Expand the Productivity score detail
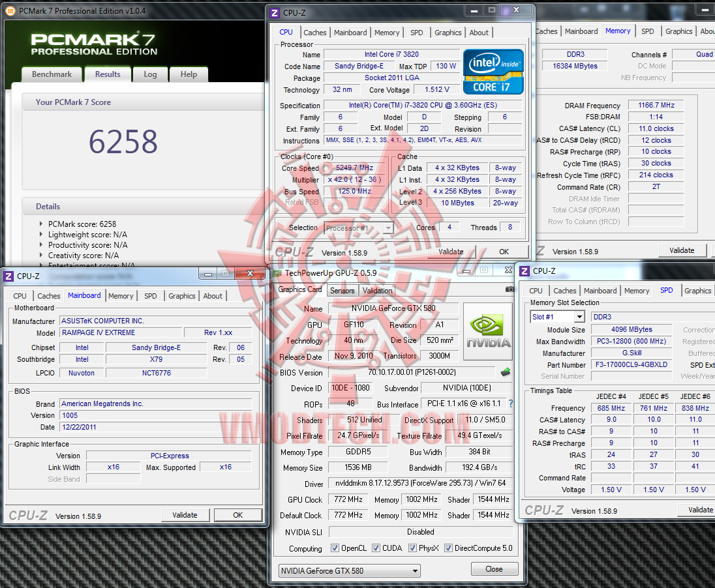This screenshot has width=715, height=588. 41,244
